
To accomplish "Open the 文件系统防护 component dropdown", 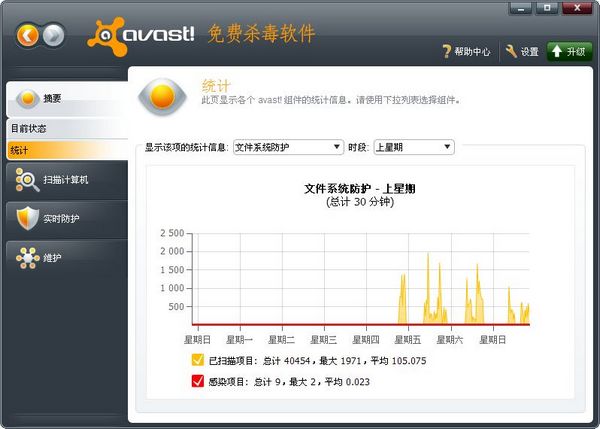I will [288, 147].
